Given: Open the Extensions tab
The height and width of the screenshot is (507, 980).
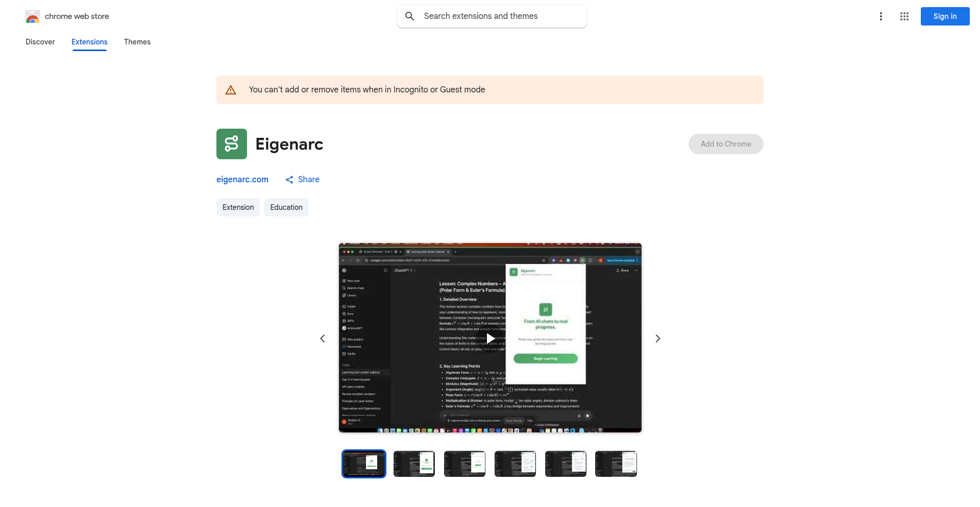Looking at the screenshot, I should 89,42.
